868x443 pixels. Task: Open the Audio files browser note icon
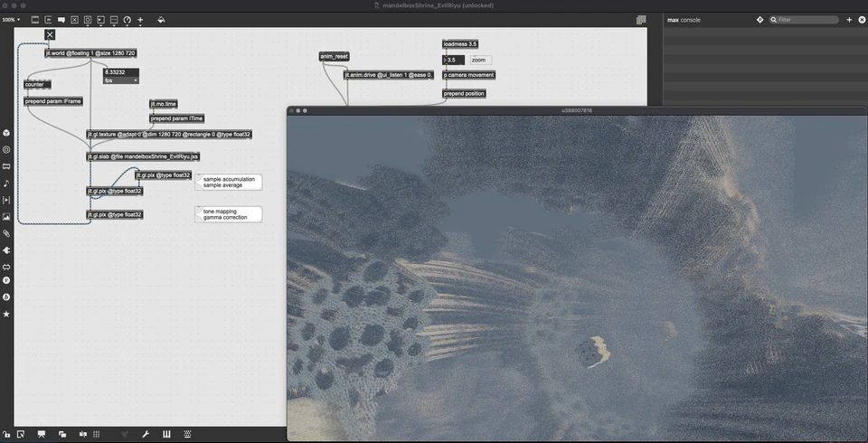(6, 184)
